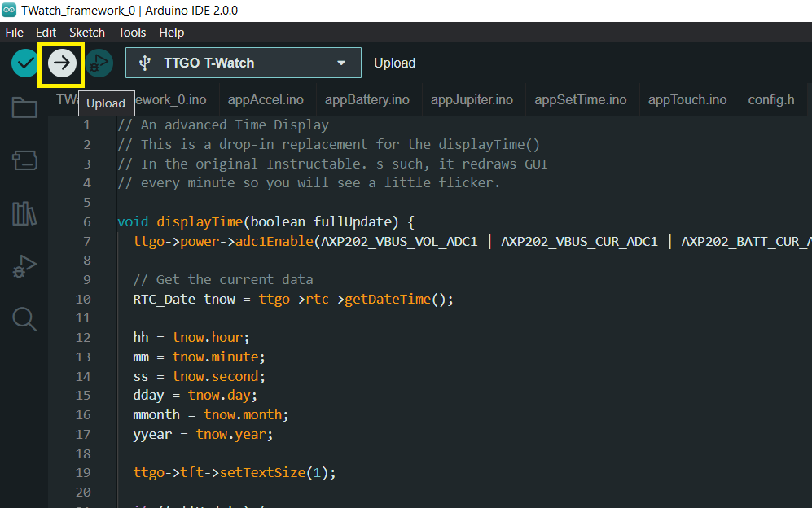
Task: Open the Sketchbook folder panel in sidebar
Action: point(24,107)
